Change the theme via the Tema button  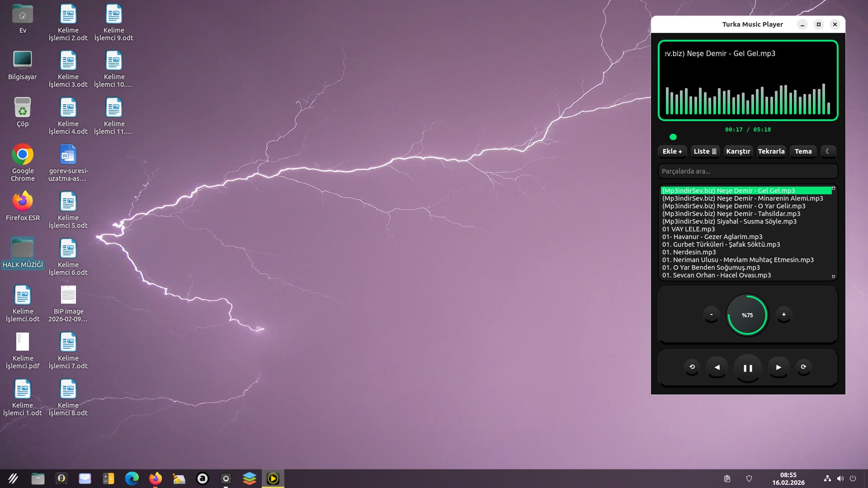pyautogui.click(x=803, y=151)
